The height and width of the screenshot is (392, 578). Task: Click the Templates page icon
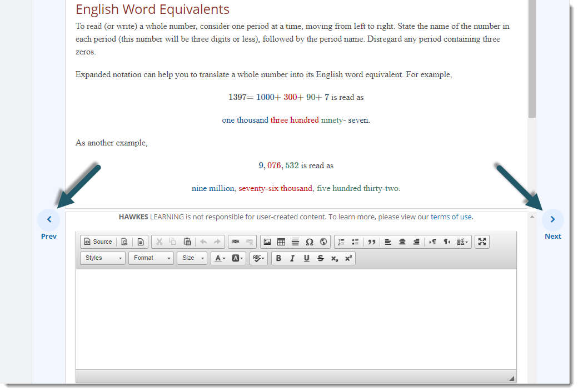click(141, 242)
